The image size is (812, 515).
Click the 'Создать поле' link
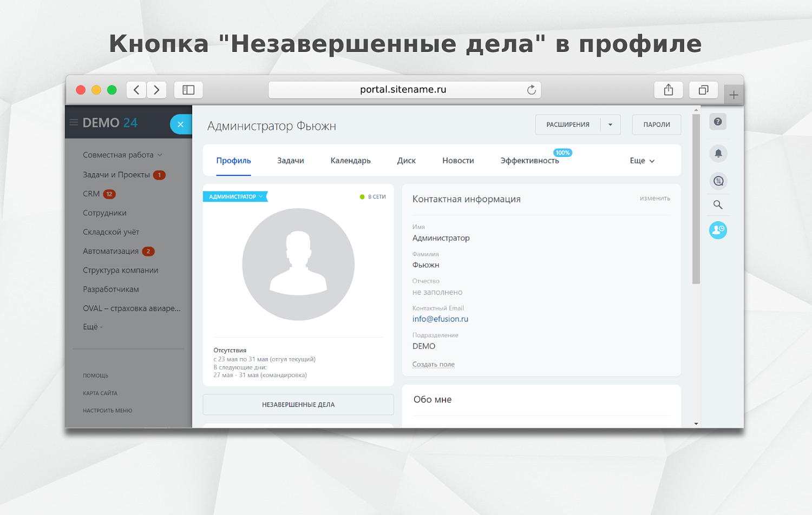pos(433,364)
